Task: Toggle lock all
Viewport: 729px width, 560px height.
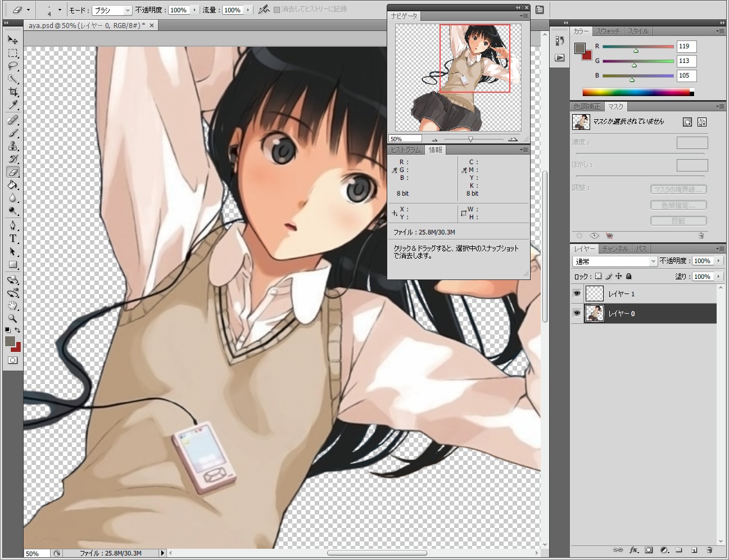Action: click(628, 276)
